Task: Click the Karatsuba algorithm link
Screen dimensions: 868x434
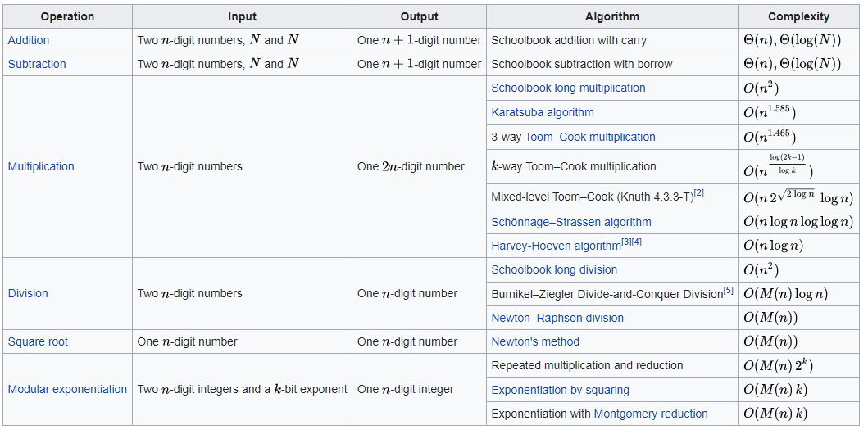Action: pos(543,112)
